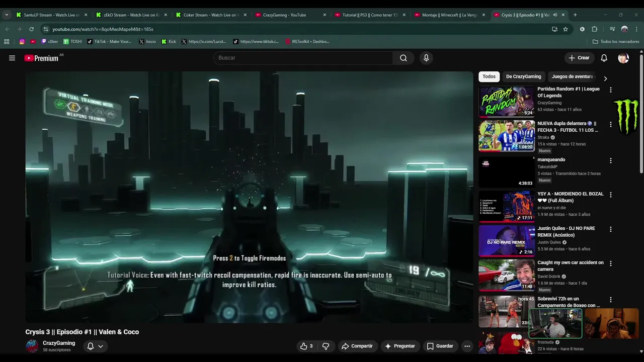
Task: Reload the page in the browser
Action: click(31, 29)
